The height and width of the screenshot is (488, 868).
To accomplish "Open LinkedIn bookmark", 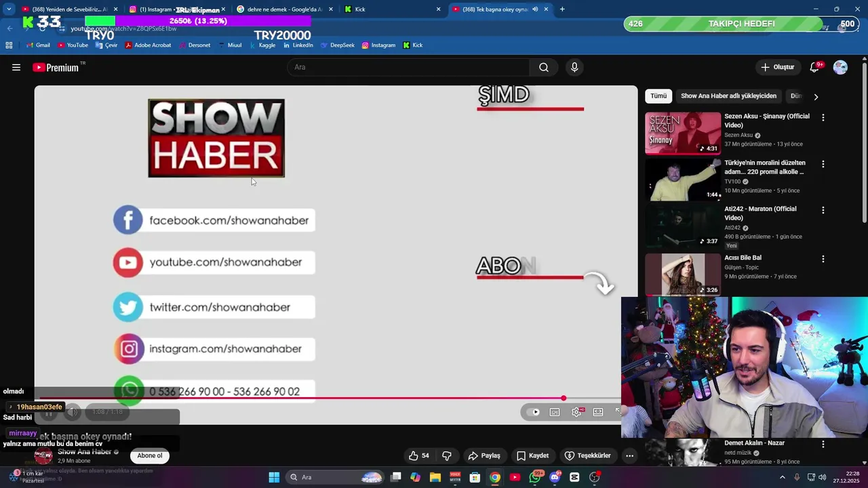I will 298,45.
